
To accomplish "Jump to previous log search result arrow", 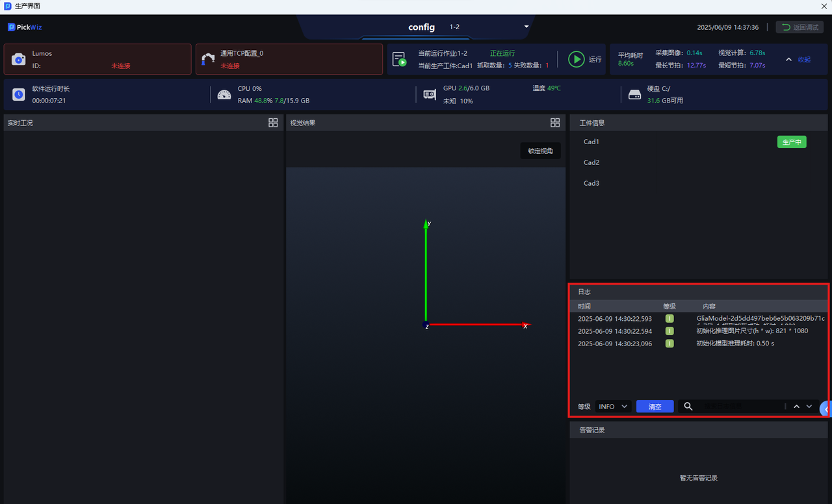I will point(796,407).
